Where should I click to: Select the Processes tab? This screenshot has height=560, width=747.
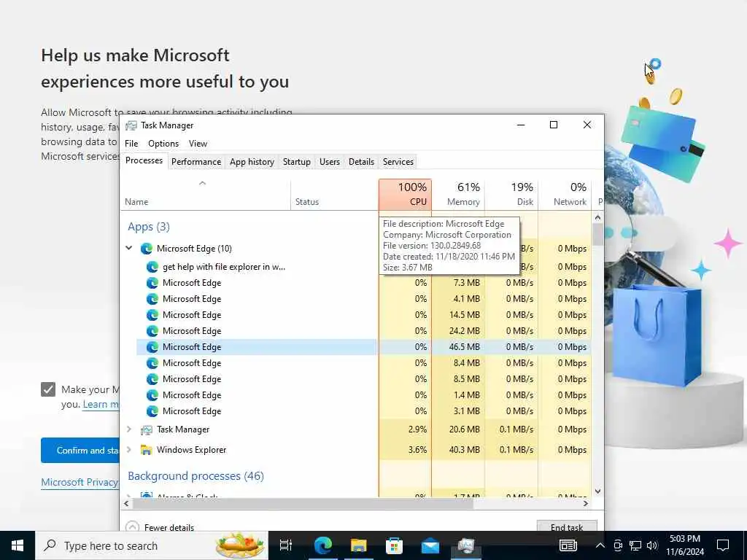144,160
